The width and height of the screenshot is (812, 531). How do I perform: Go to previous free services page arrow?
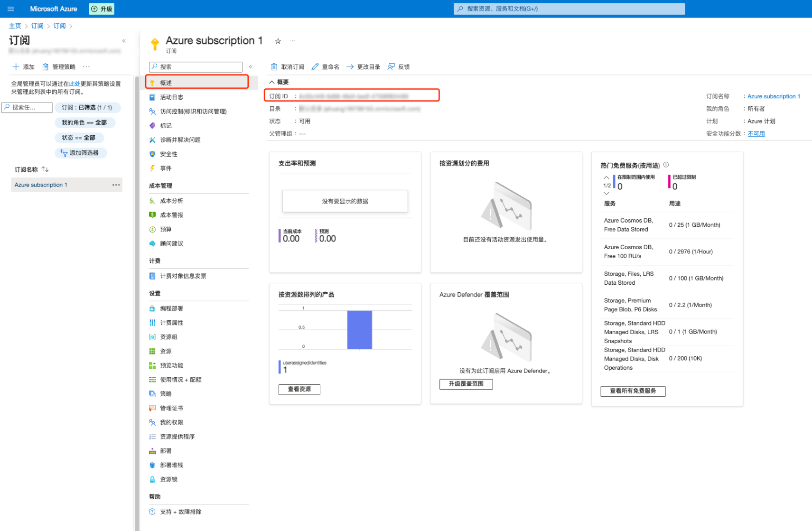[606, 177]
